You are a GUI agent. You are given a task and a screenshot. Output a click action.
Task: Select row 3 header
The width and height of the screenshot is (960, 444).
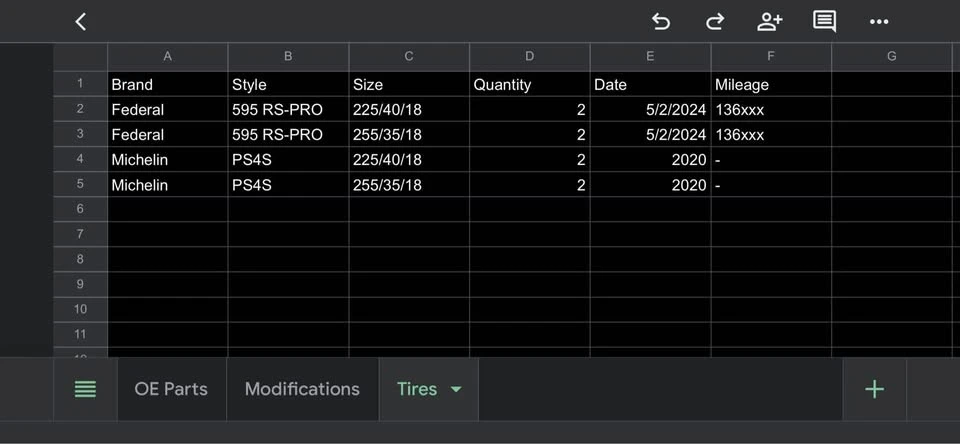(80, 134)
